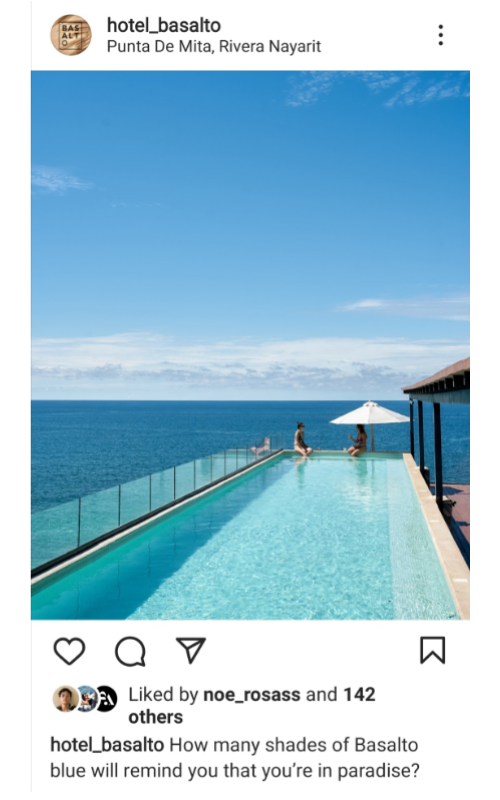Image resolution: width=500 pixels, height=800 pixels.
Task: Save the post with the bookmark icon
Action: click(433, 650)
